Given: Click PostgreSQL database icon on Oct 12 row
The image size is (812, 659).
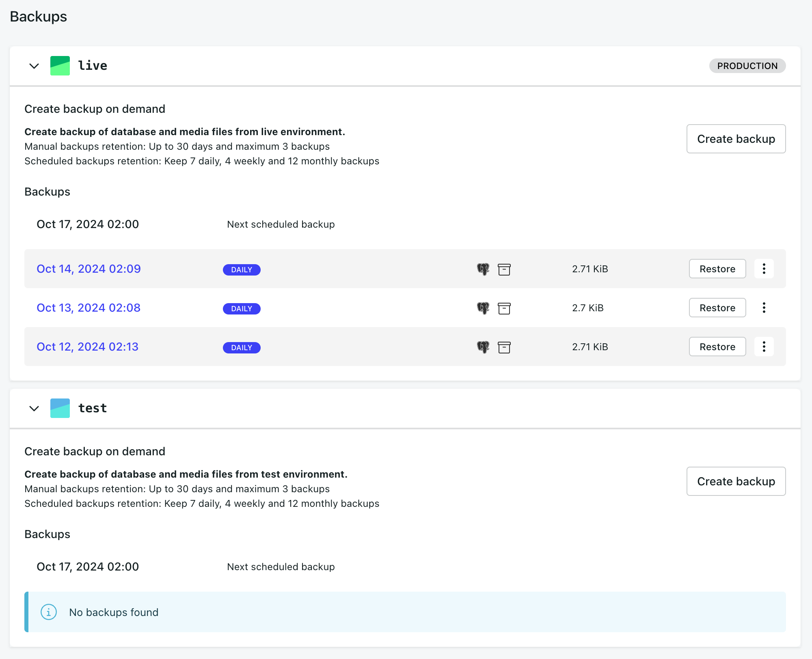Looking at the screenshot, I should pyautogui.click(x=483, y=347).
